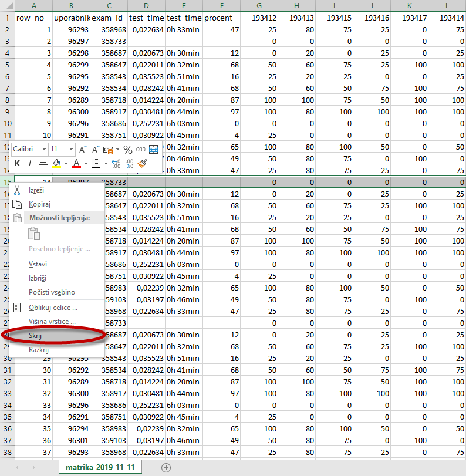The width and height of the screenshot is (466, 476).
Task: Increase font size in mini toolbar
Action: click(x=83, y=149)
